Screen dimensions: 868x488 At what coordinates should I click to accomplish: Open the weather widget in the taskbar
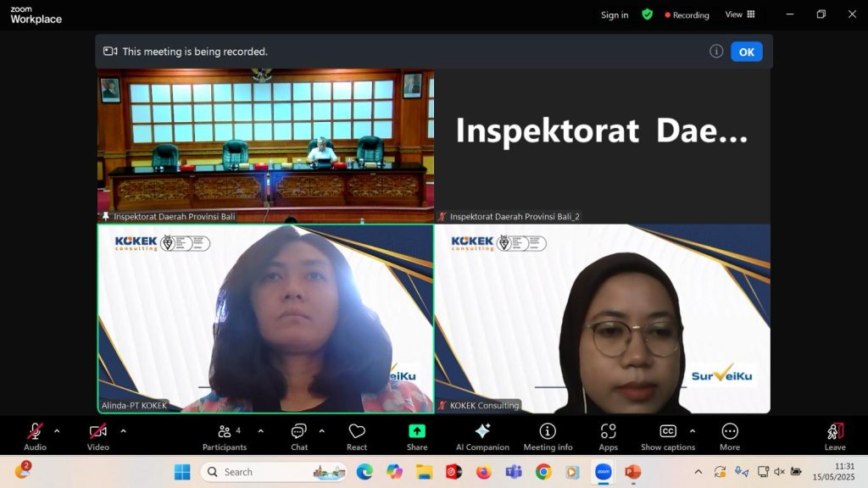tap(23, 470)
